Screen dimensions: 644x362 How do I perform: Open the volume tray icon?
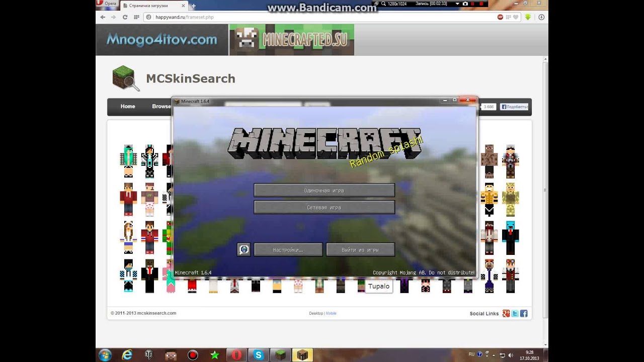(511, 355)
